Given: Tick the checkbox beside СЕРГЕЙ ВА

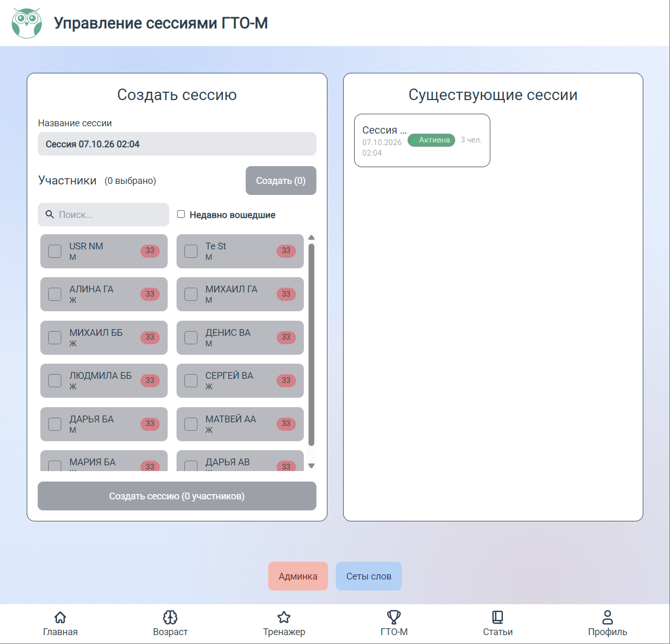Looking at the screenshot, I should [x=191, y=380].
